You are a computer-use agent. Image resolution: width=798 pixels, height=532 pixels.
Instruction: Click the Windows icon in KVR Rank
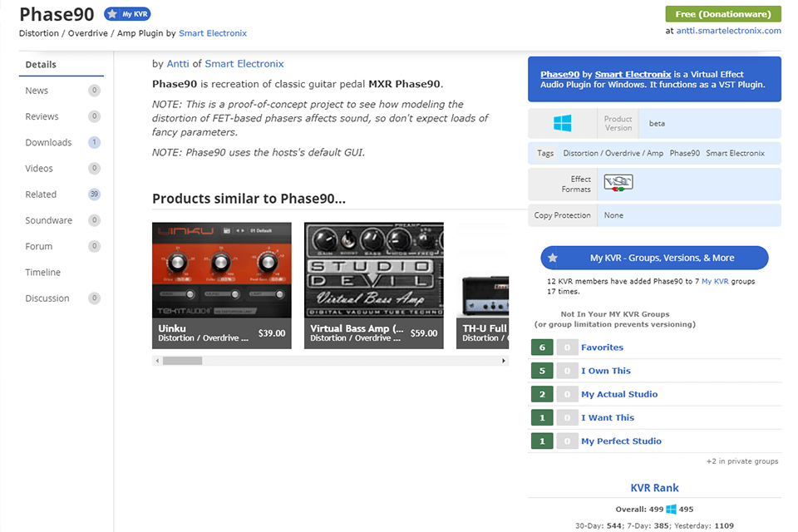coord(671,509)
